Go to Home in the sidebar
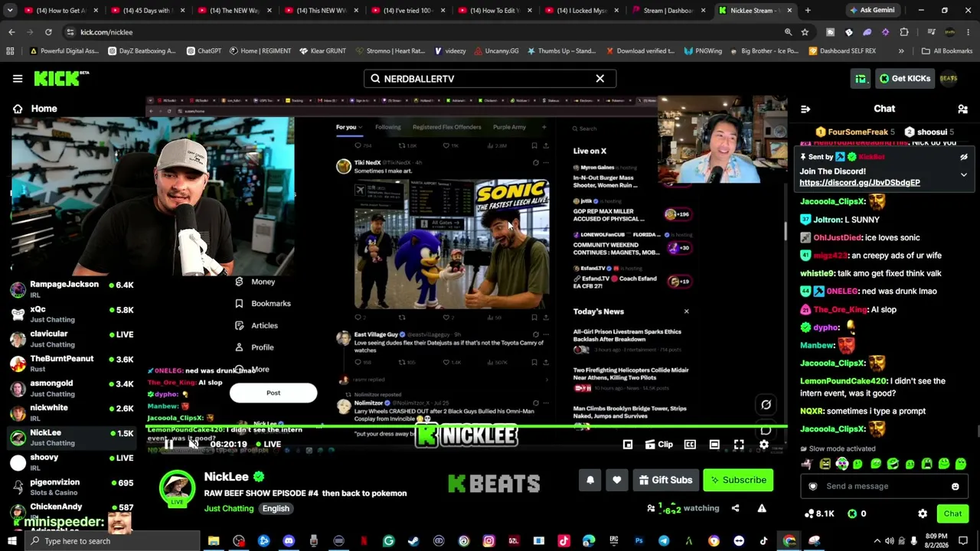 click(x=34, y=109)
